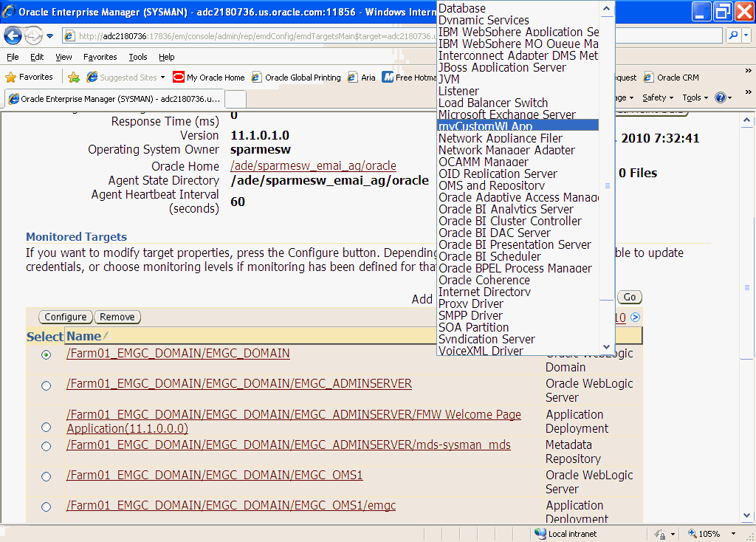Screen dimensions: 756x542
Task: Select radio for EMGC_OMS1 target
Action: click(x=47, y=477)
